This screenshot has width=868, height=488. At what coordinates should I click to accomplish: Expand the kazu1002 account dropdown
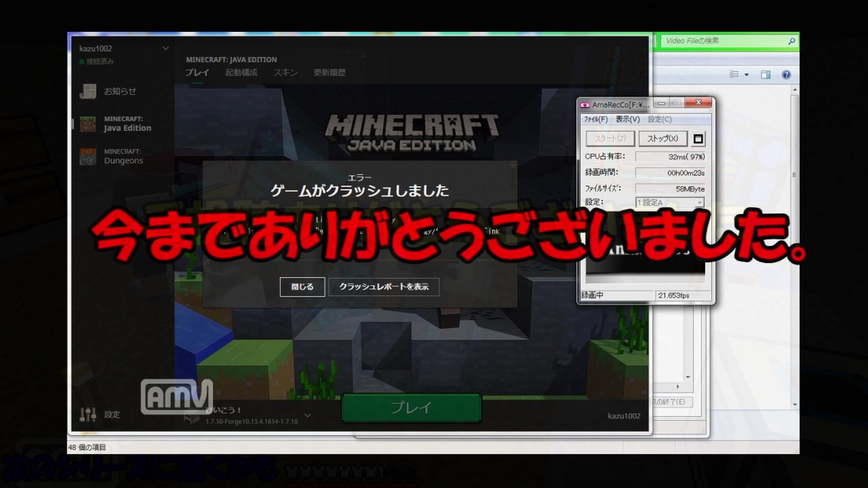(165, 48)
